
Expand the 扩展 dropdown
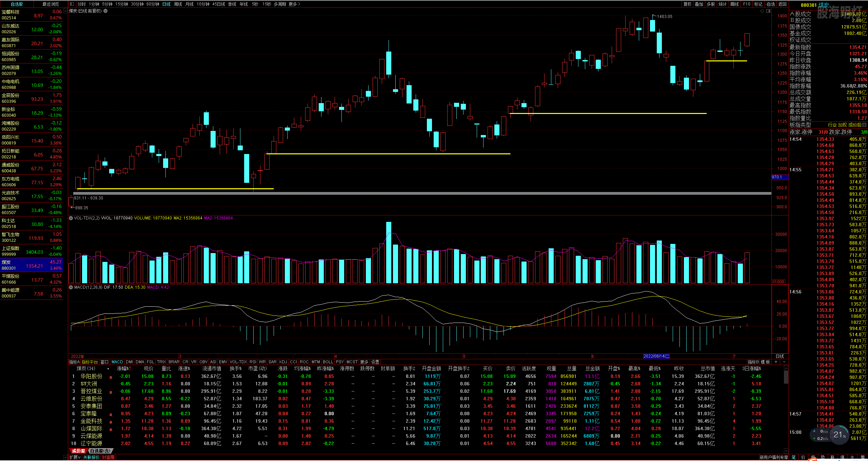(75, 457)
